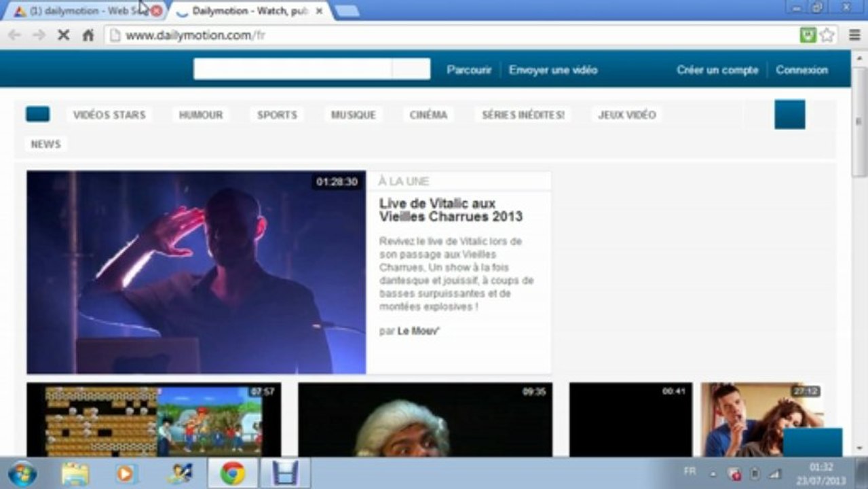
Task: Open the Windows Start menu
Action: 22,473
